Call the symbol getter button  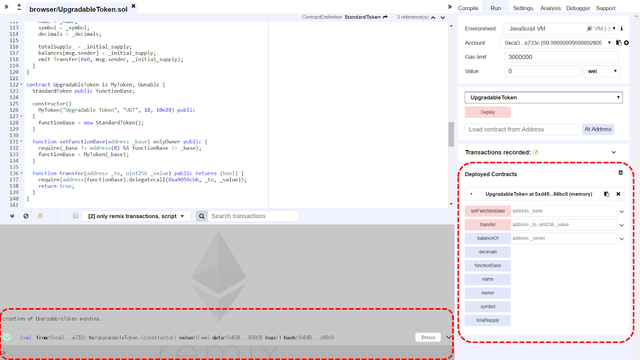(488, 307)
